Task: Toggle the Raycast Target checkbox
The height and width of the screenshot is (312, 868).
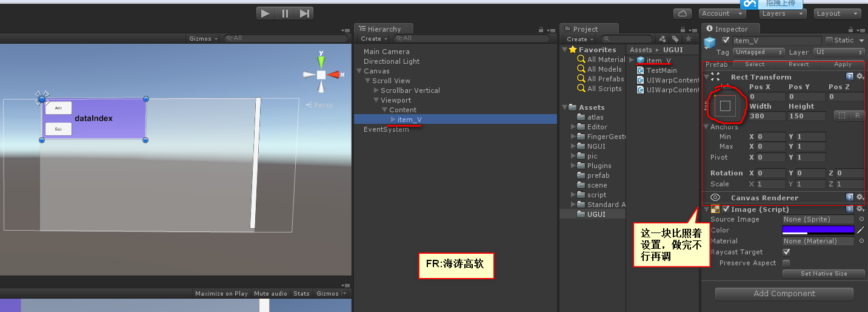Action: click(x=786, y=252)
